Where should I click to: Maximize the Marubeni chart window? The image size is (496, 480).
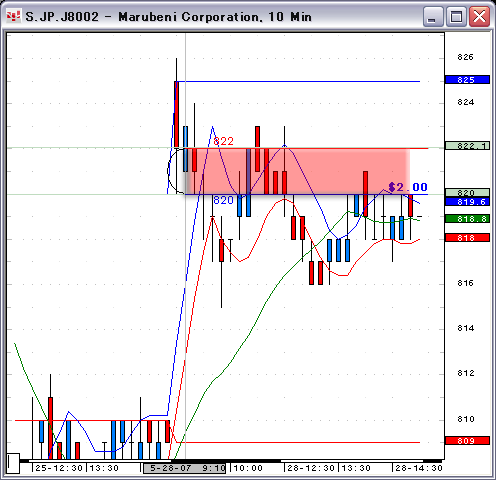tap(456, 16)
